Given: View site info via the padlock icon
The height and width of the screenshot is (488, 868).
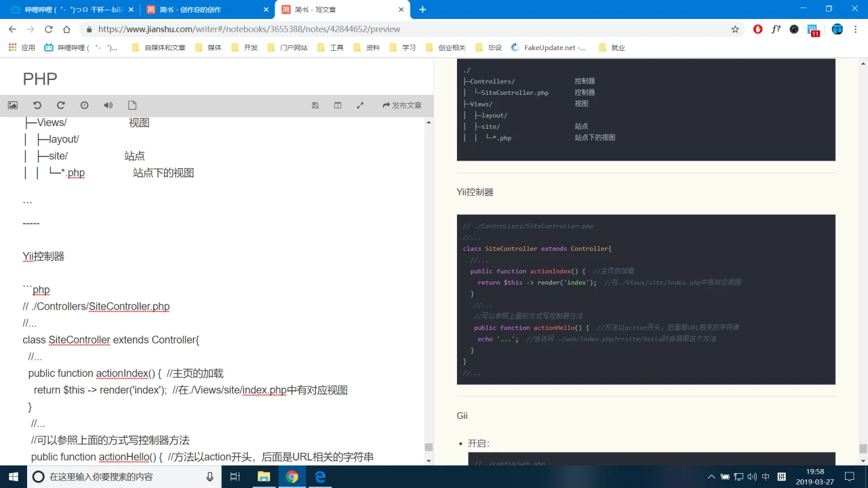Looking at the screenshot, I should (x=89, y=29).
